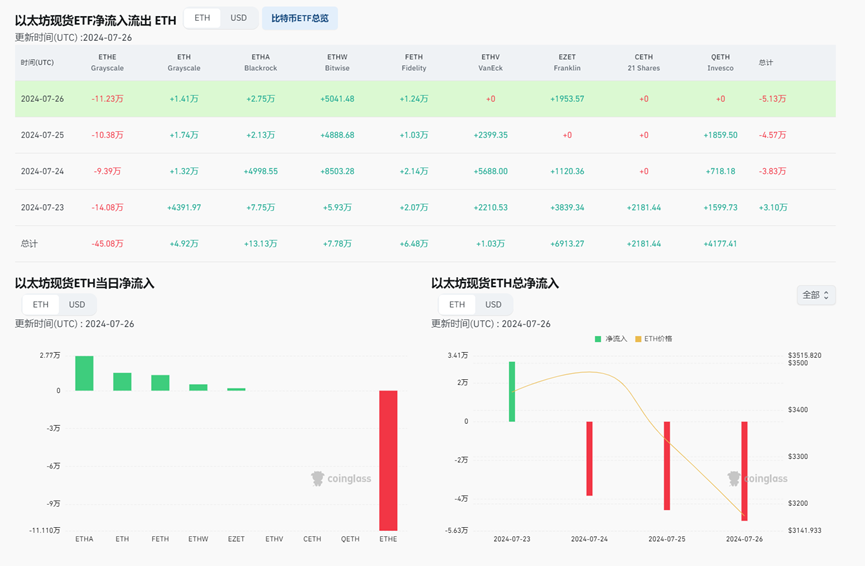
Task: Select ETH unit beside the page title
Action: 202,18
